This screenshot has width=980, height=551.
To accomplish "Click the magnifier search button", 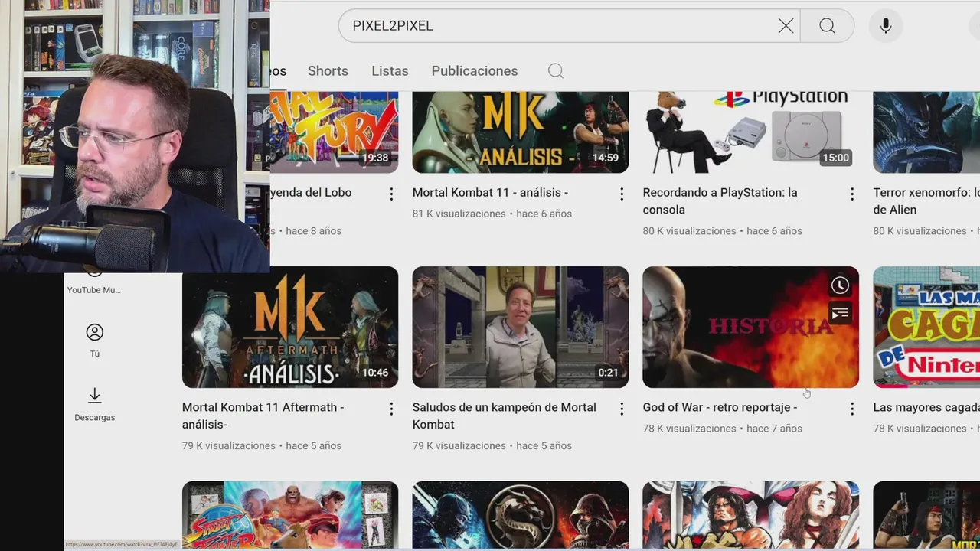I will [x=827, y=26].
